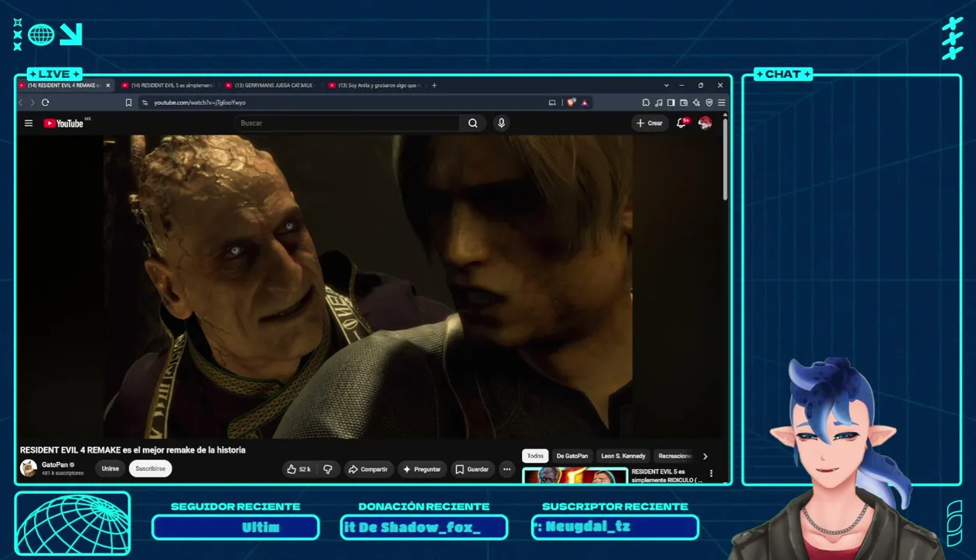Open picture-in-picture icon in address bar
976x560 pixels.
pyautogui.click(x=552, y=102)
